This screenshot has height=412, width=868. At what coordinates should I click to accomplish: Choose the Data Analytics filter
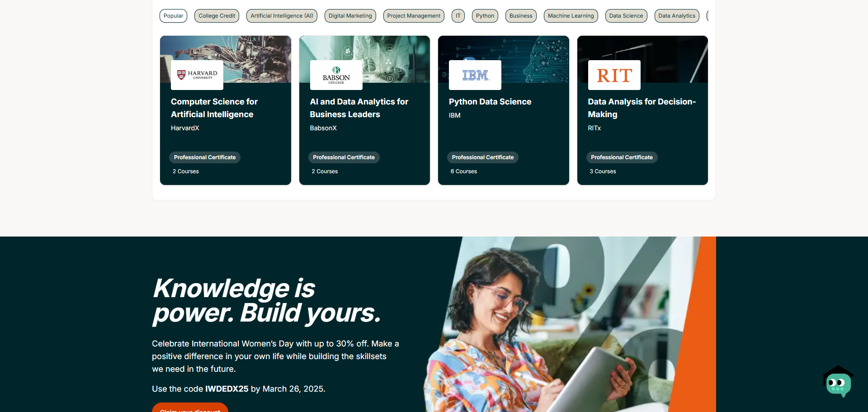point(676,16)
